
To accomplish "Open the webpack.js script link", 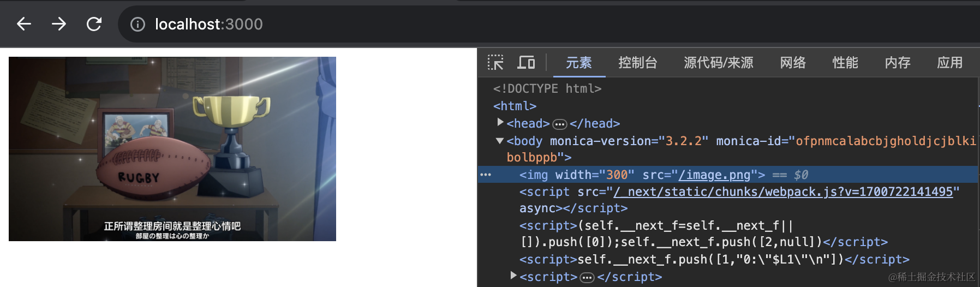I will [x=783, y=192].
